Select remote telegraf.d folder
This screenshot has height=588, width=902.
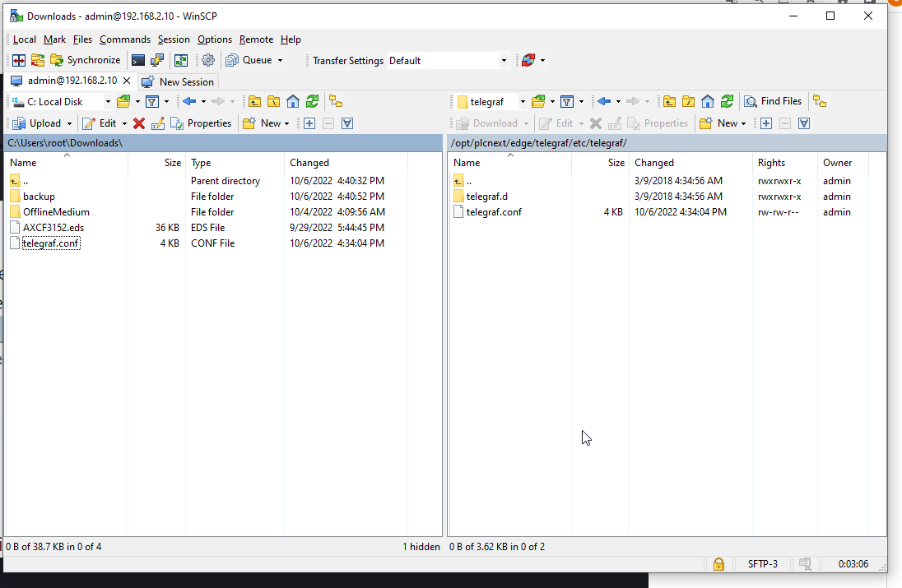486,197
